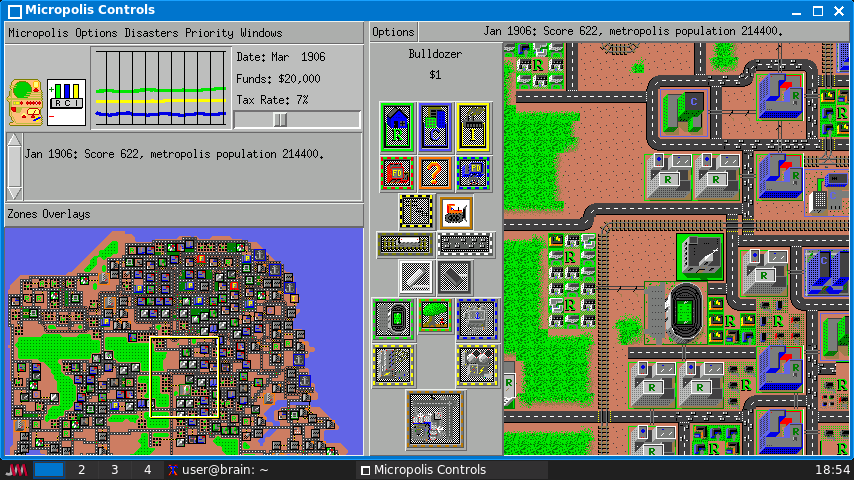Open the Disasters menu
Viewport: 854px width, 480px height.
pyautogui.click(x=151, y=33)
